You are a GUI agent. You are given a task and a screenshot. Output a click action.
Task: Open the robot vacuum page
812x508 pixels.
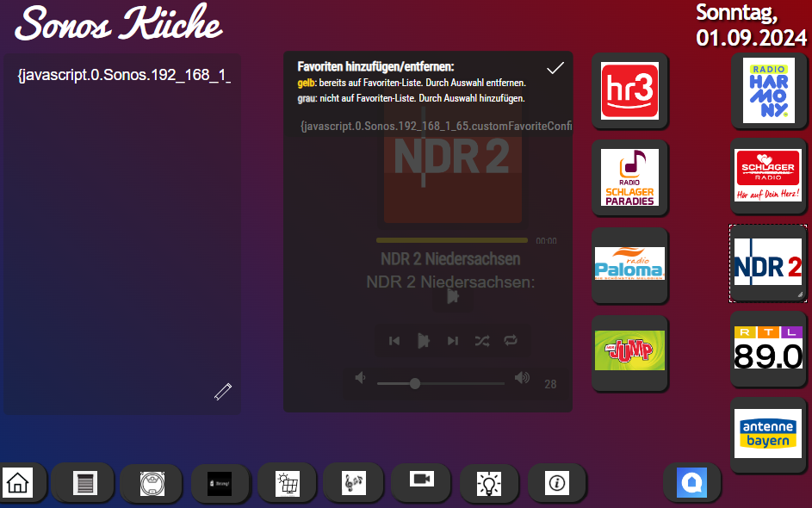(x=152, y=483)
